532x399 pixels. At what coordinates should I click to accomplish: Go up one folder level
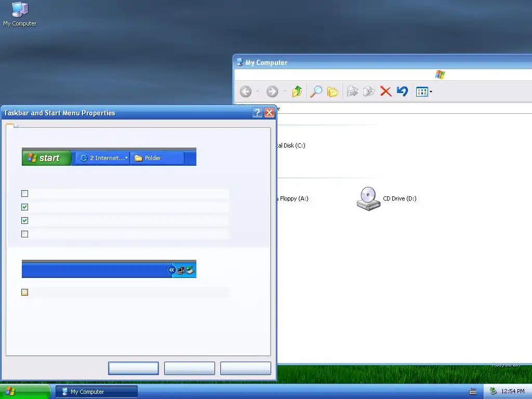pos(297,91)
